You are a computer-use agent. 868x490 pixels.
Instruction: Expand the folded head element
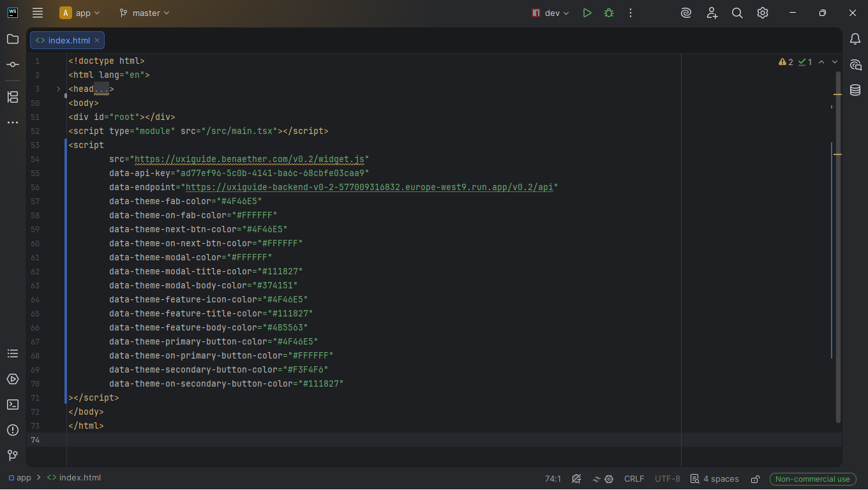pyautogui.click(x=59, y=89)
